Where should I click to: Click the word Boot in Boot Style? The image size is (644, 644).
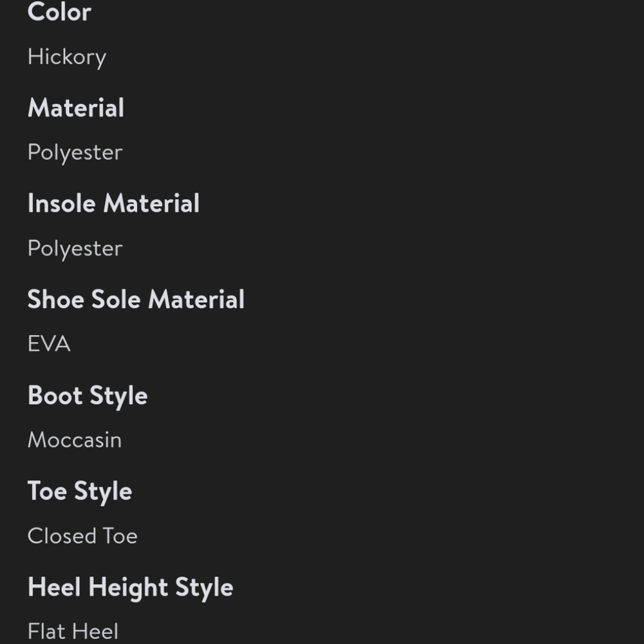55,396
